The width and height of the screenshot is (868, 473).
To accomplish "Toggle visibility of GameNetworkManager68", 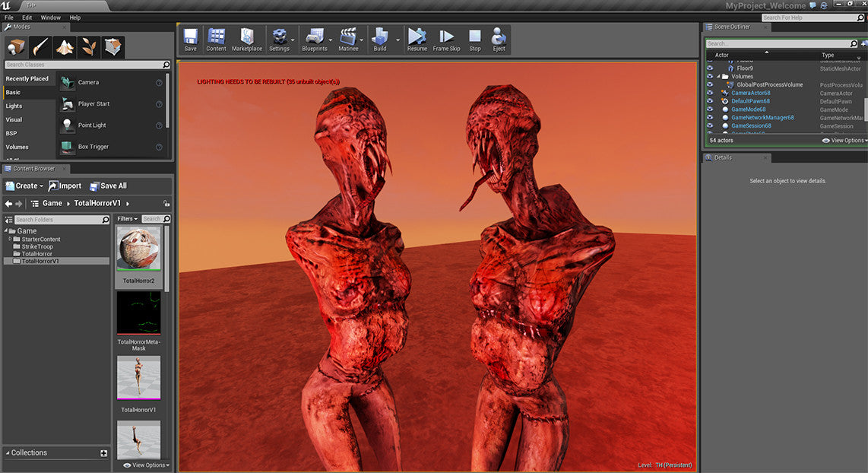I will pyautogui.click(x=710, y=117).
